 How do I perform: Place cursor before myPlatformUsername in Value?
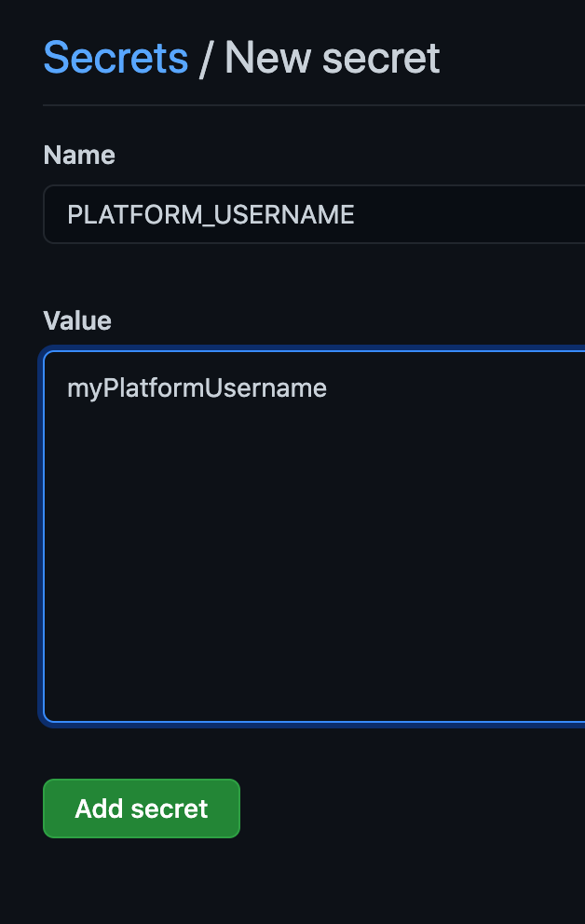click(x=67, y=387)
